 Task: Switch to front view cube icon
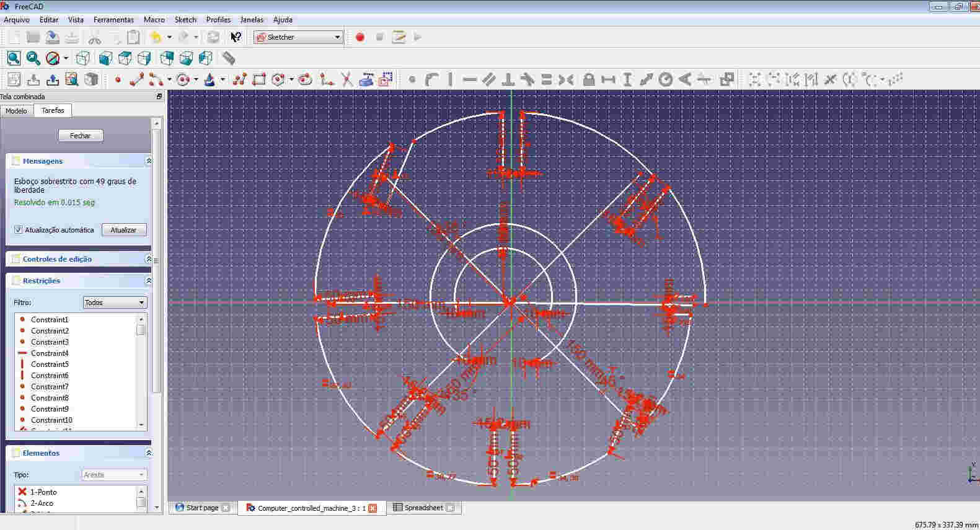(x=105, y=58)
